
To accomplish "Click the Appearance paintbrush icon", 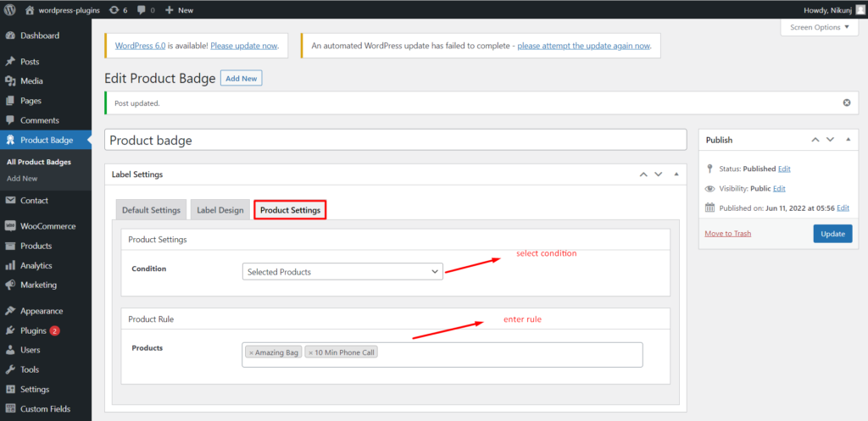I will 10,311.
